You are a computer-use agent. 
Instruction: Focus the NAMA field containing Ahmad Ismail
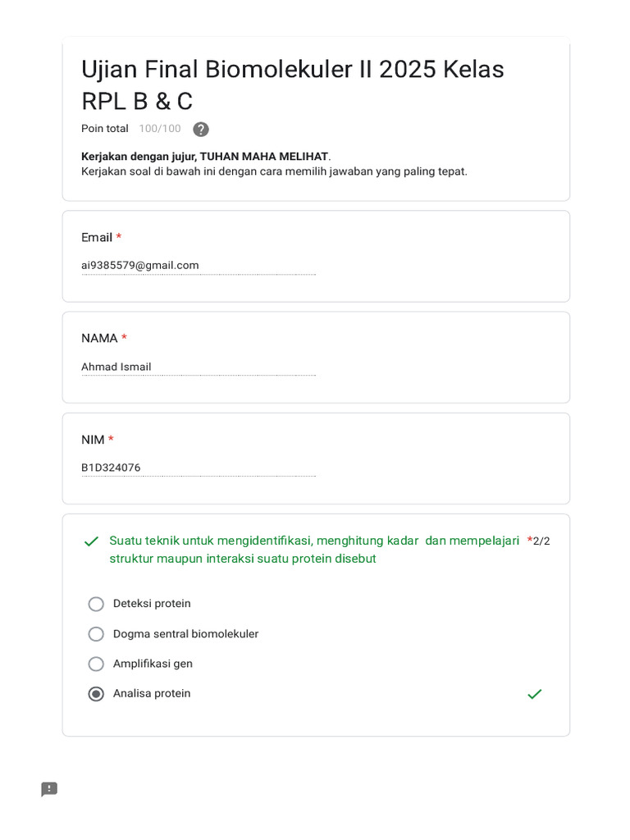click(198, 367)
